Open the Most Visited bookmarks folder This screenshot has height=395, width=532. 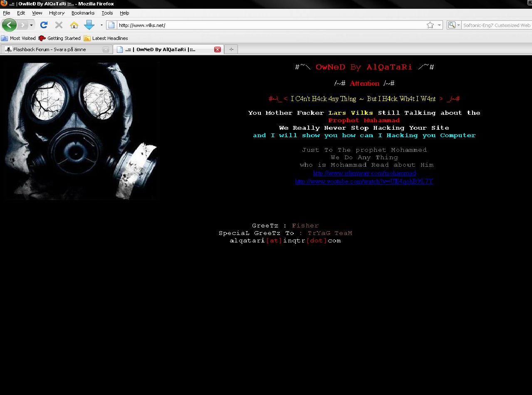point(19,38)
